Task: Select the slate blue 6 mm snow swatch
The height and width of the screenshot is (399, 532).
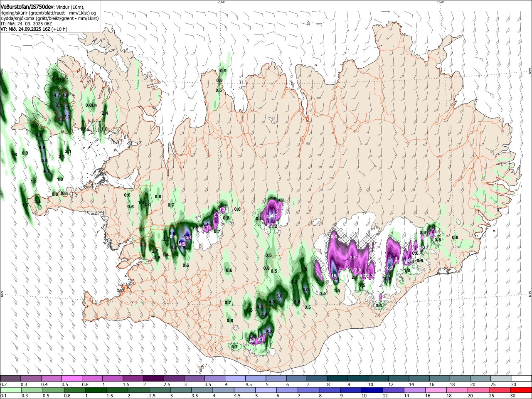Action: pyautogui.click(x=297, y=378)
